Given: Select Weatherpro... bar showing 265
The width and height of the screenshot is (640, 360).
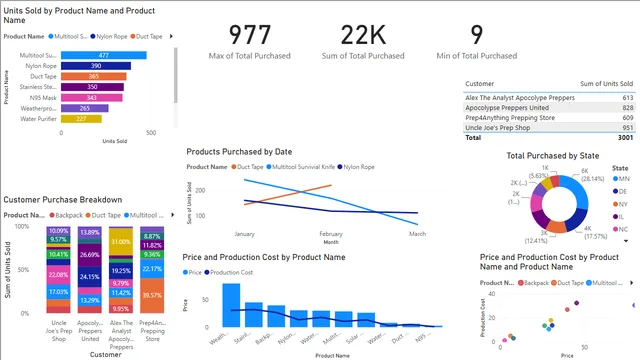Looking at the screenshot, I should coord(84,108).
